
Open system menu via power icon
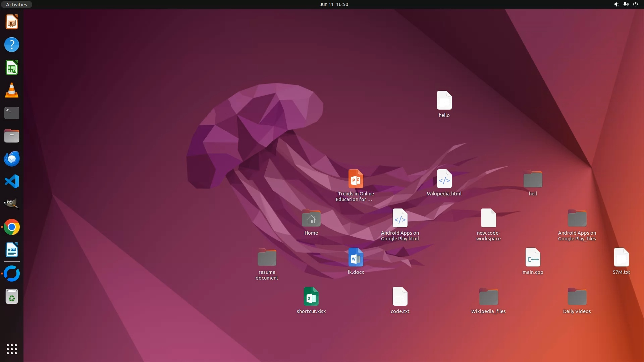635,4
